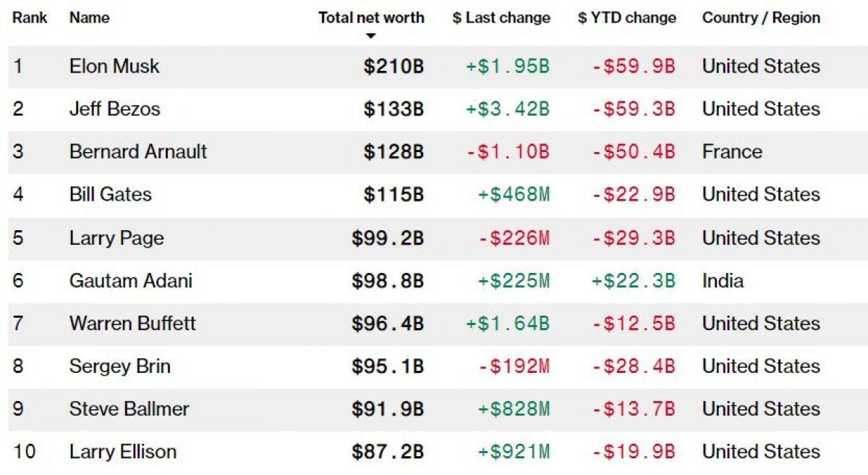Click Larry Ellison's name link
The height and width of the screenshot is (475, 868).
123,452
